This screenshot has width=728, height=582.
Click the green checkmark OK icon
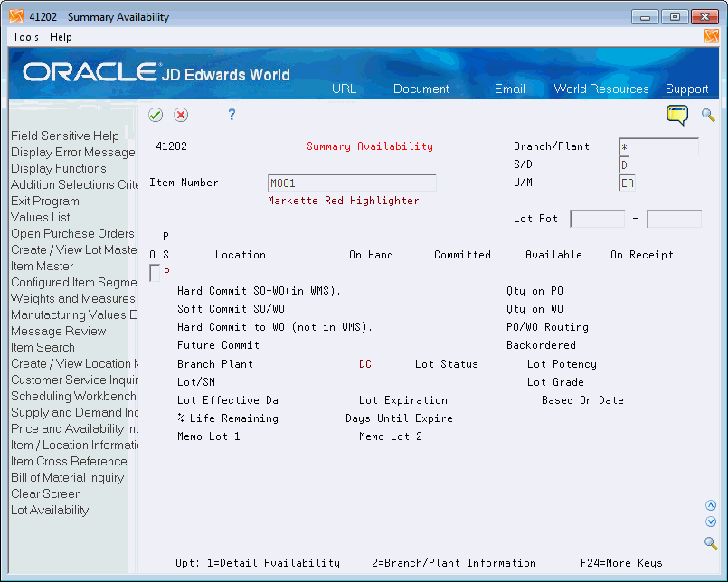[156, 115]
